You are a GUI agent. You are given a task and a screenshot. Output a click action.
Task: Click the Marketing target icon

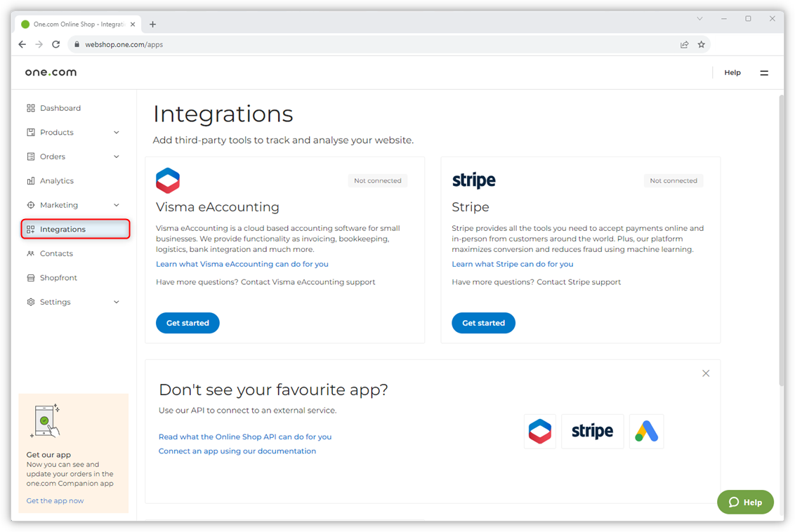pos(31,205)
